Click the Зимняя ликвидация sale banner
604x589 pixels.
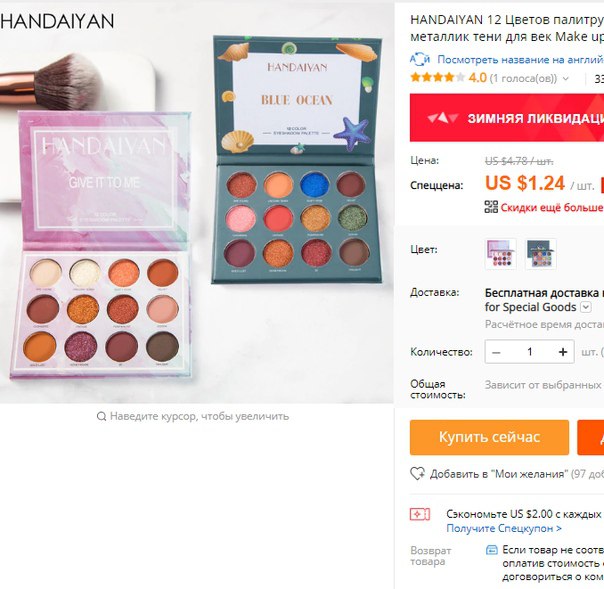click(x=507, y=117)
